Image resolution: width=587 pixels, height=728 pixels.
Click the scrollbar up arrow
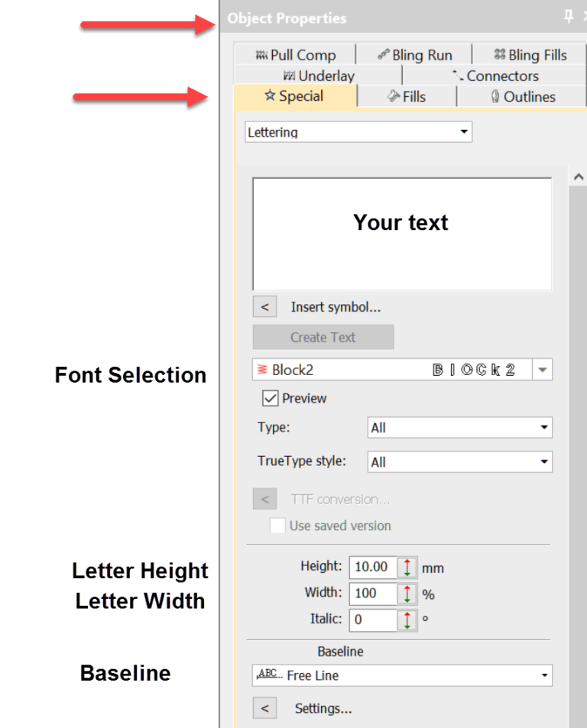(x=578, y=177)
